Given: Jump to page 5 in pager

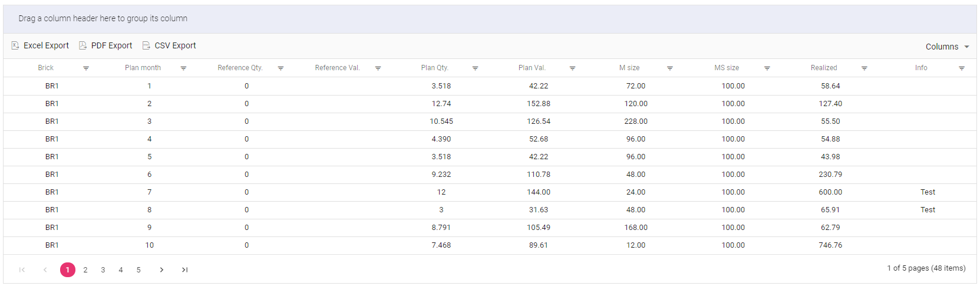Looking at the screenshot, I should pos(138,270).
